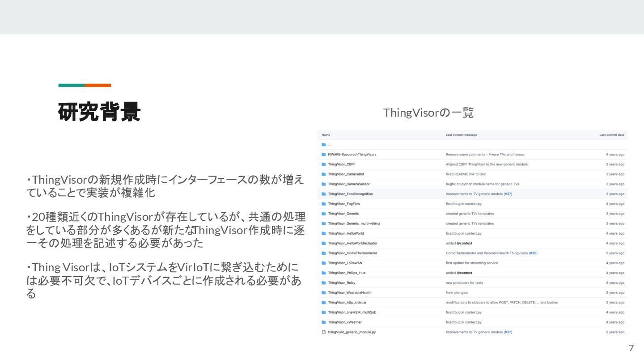The height and width of the screenshot is (362, 644).
Task: Click '4 years ago' in FIWARE-flavoured-ThingVisors row
Action: point(615,154)
